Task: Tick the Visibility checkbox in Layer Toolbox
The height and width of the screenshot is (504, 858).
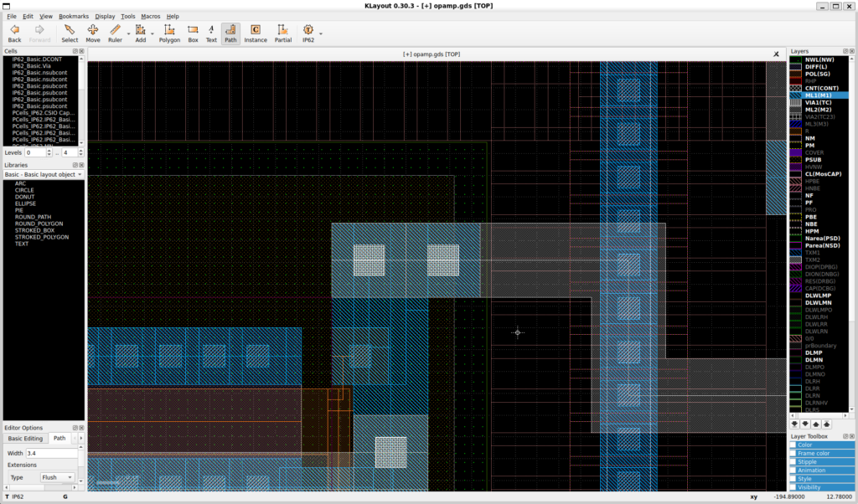Action: pos(793,486)
